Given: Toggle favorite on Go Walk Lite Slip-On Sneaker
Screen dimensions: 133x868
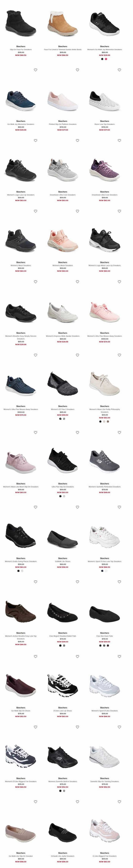Looking at the screenshot, I should 35,802.
